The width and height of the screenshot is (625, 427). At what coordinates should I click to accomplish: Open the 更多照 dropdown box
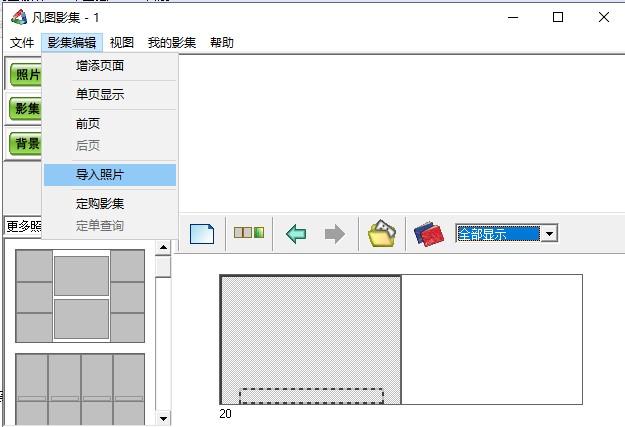22,226
